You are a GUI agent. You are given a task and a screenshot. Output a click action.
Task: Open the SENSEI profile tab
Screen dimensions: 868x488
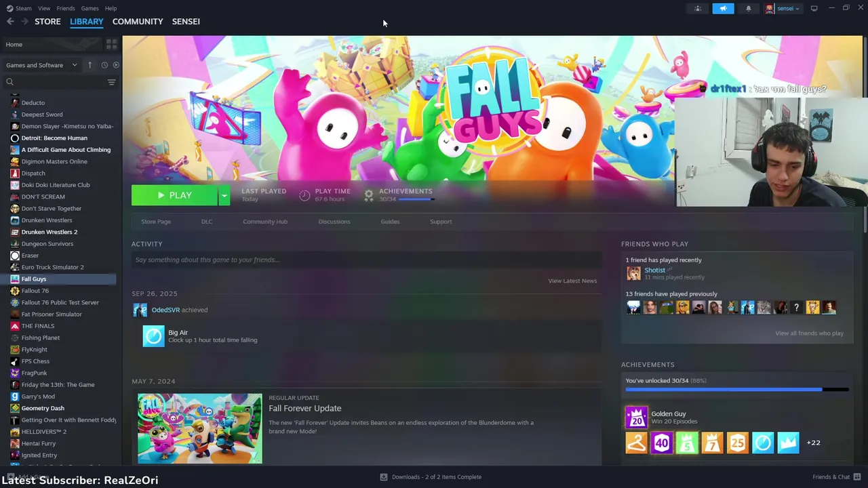pyautogui.click(x=186, y=22)
